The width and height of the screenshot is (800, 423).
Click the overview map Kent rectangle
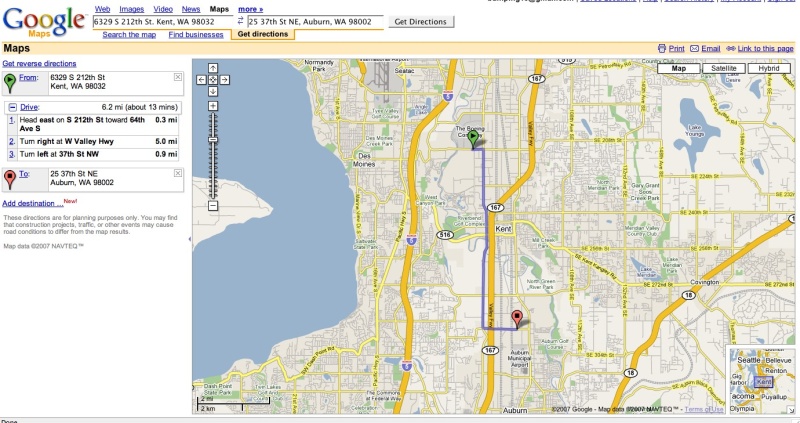point(763,382)
